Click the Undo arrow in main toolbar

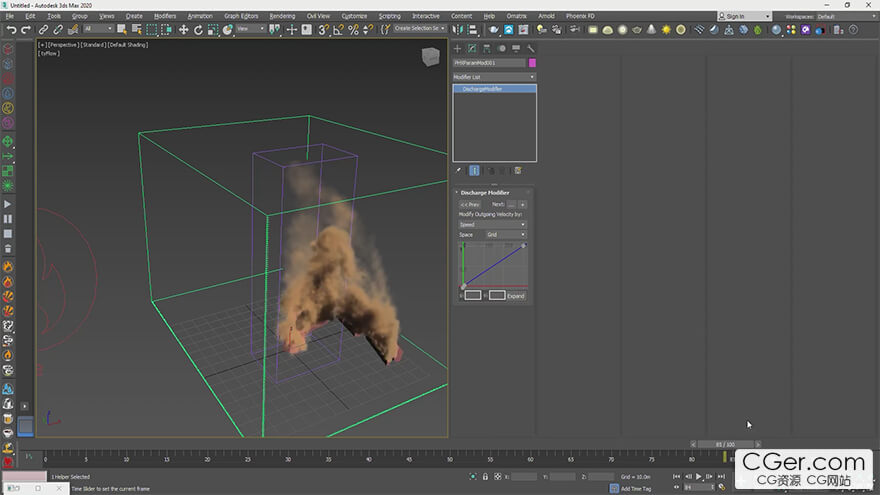[11, 30]
